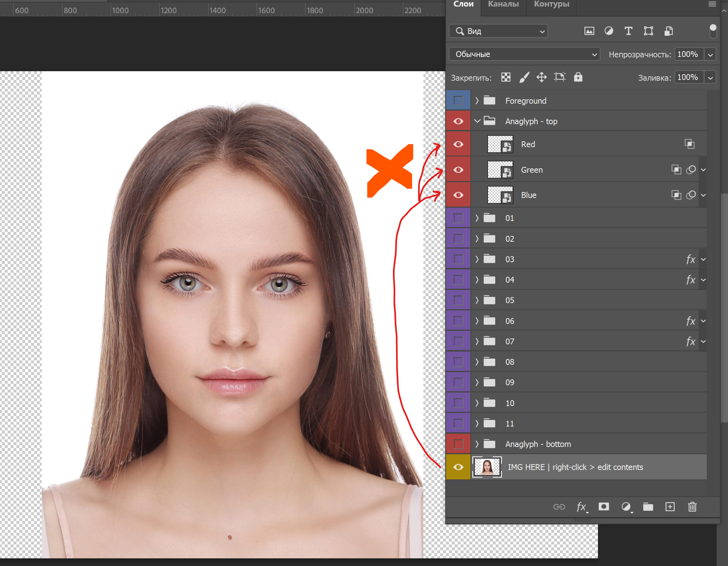This screenshot has height=566, width=728.
Task: Collapse the Anaglyph - top group
Action: 477,121
